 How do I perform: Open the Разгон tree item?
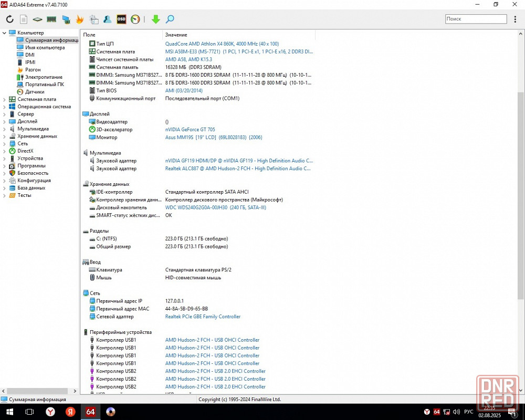pos(33,70)
